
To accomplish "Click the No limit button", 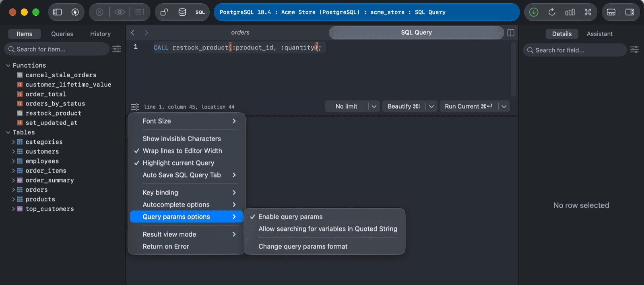I will pyautogui.click(x=346, y=106).
